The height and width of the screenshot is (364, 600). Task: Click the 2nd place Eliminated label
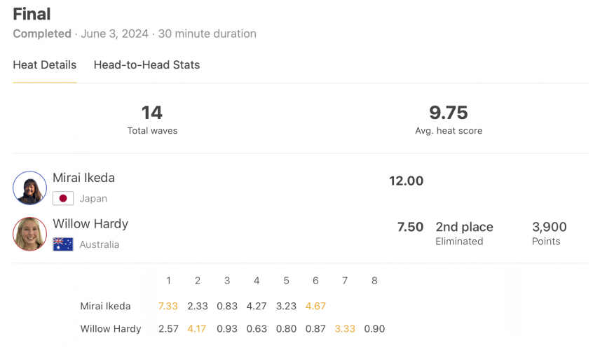tap(464, 233)
